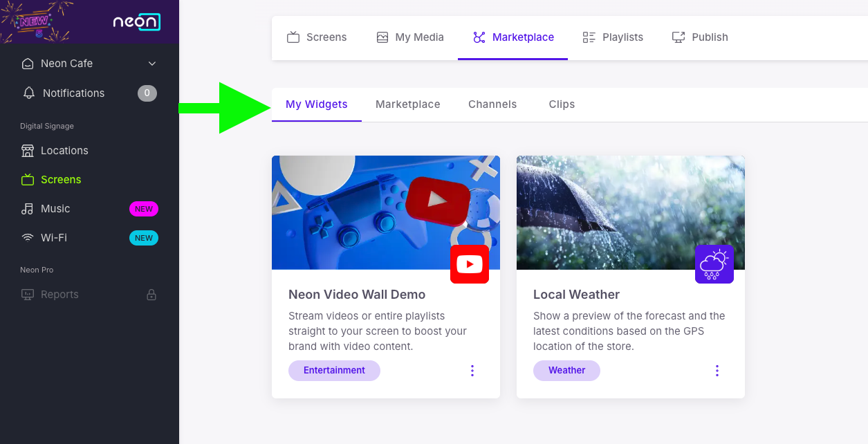Click the Marketplace nodes icon in top tab
This screenshot has width=868, height=444.
(x=479, y=37)
